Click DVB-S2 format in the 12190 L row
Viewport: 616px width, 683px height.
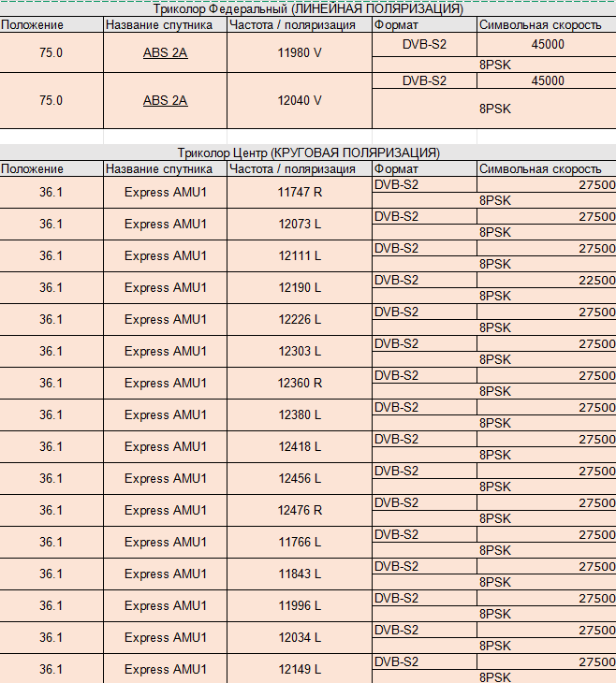click(424, 280)
